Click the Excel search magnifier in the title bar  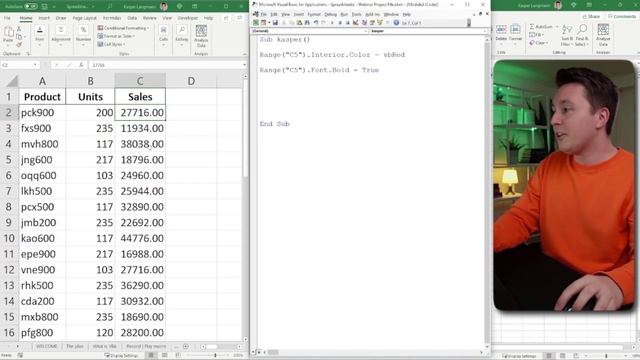click(110, 6)
